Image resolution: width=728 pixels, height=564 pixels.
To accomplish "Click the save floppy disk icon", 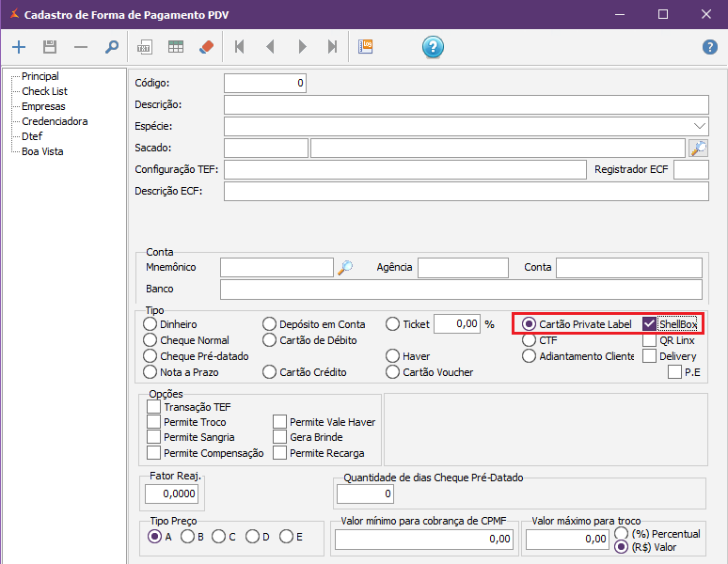I will pos(50,47).
